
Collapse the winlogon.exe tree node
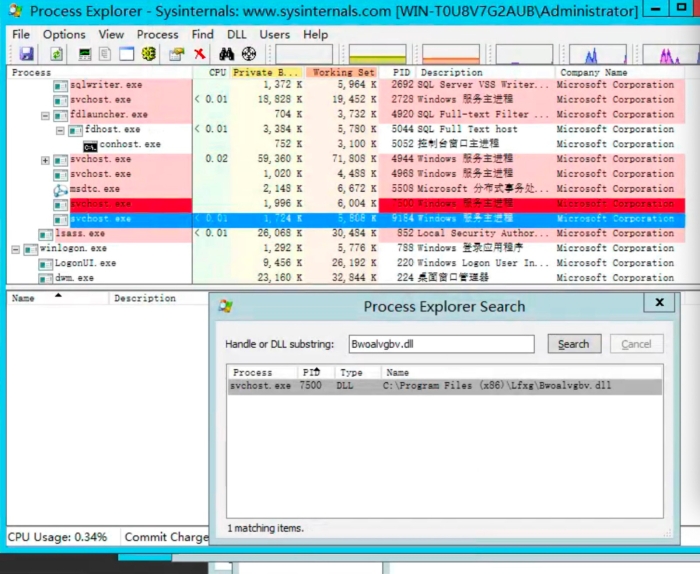pyautogui.click(x=16, y=249)
